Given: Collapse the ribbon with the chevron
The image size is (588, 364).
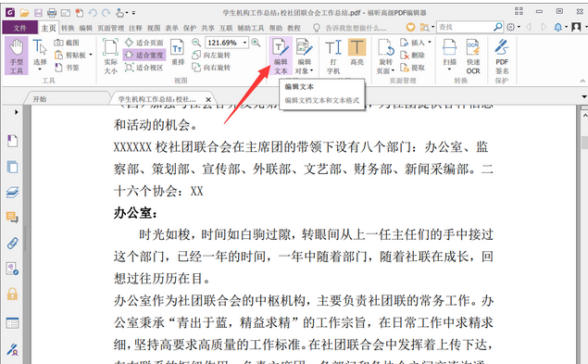Looking at the screenshot, I should coord(582,81).
